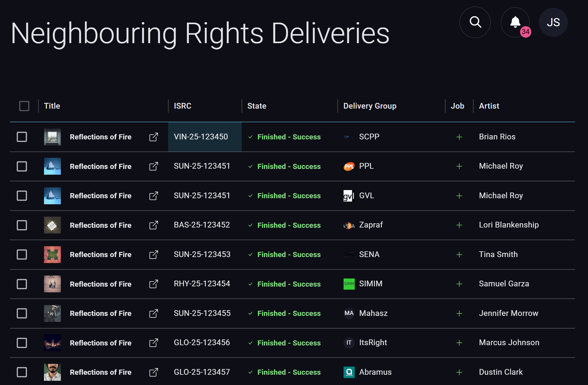Click Finished - Success state in Zapraf row

click(x=285, y=225)
